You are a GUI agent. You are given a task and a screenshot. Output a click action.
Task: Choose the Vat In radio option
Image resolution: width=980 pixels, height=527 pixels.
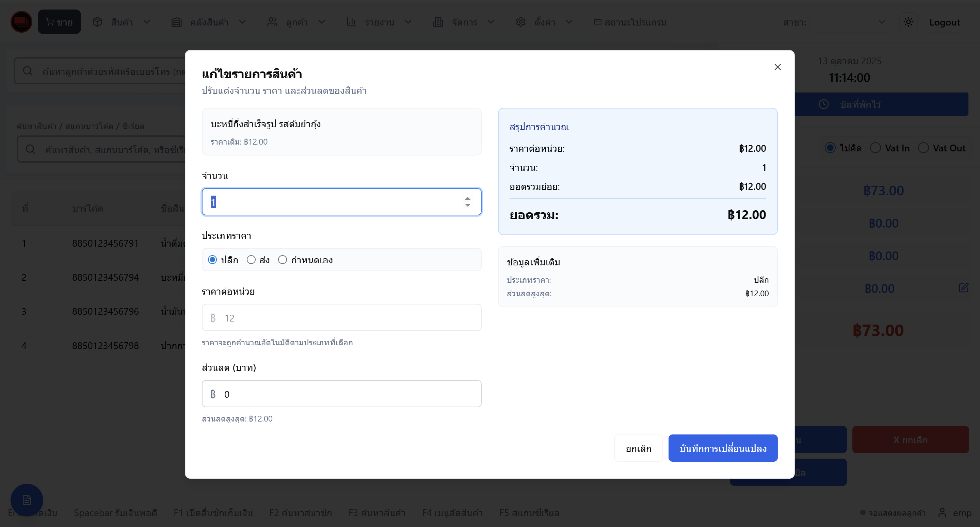coord(875,148)
